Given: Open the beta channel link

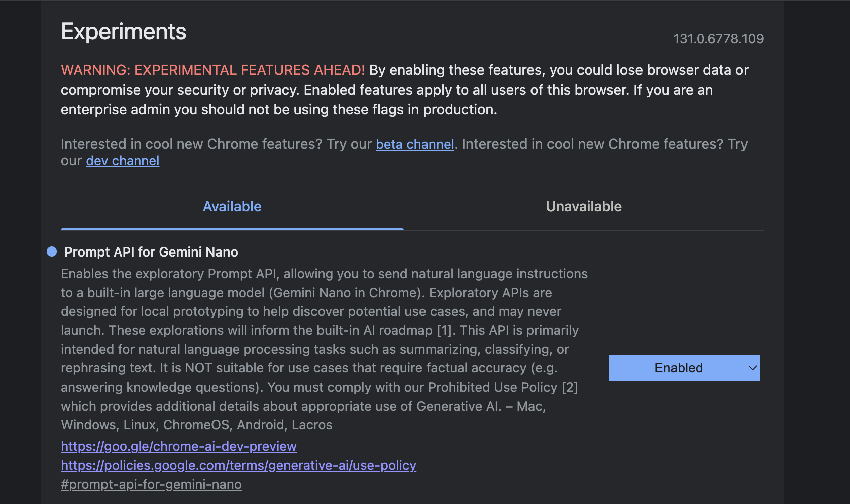Looking at the screenshot, I should pos(414,144).
